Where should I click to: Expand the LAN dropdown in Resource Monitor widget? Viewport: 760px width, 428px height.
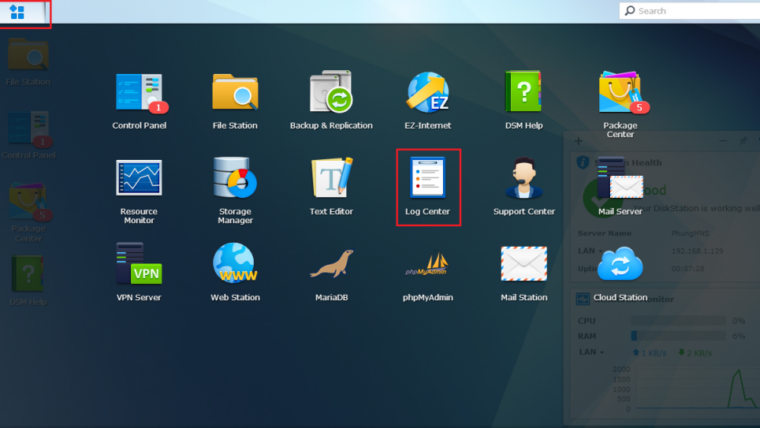click(591, 352)
